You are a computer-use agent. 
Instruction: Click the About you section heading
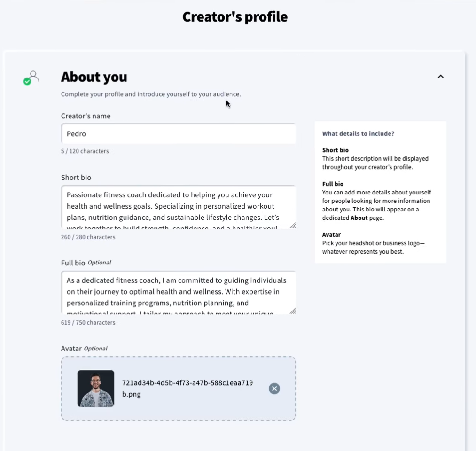click(x=94, y=77)
